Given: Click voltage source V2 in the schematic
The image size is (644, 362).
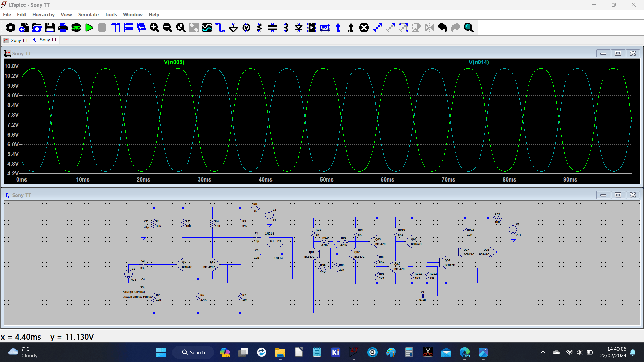Looking at the screenshot, I should tap(269, 215).
